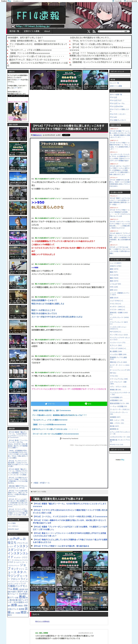Expand the インスタンスレイド (3450) [+] category
This screenshot has width=138, height=644.
click(119, 318)
